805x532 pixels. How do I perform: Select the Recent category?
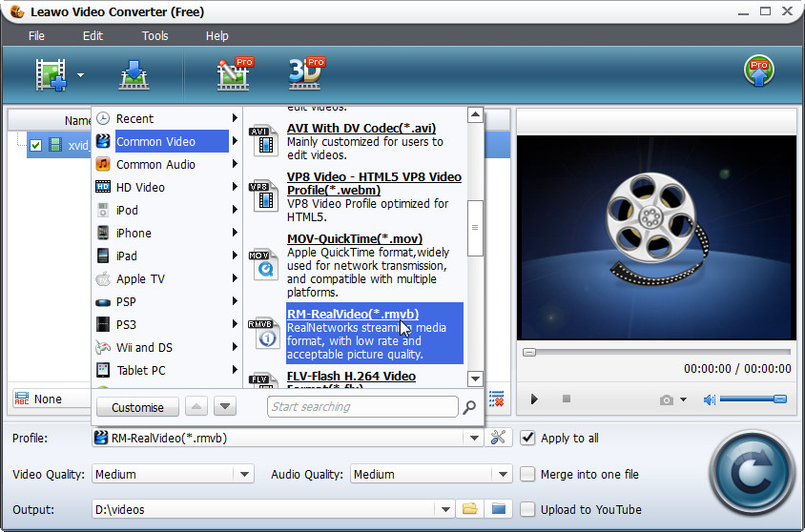tap(167, 118)
